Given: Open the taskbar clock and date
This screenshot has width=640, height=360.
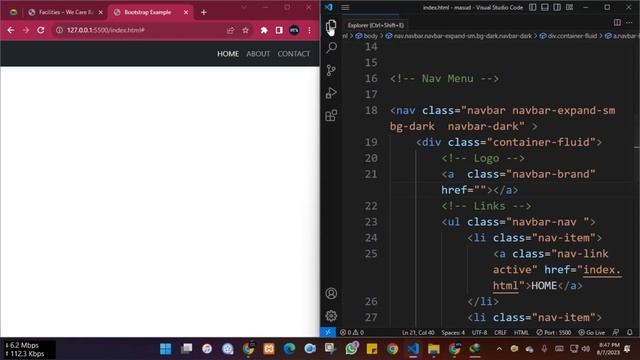Looking at the screenshot, I should pyautogui.click(x=608, y=349).
